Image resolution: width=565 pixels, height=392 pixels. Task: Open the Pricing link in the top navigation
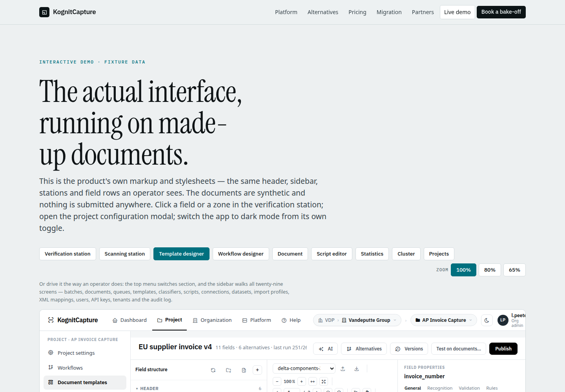tap(357, 12)
